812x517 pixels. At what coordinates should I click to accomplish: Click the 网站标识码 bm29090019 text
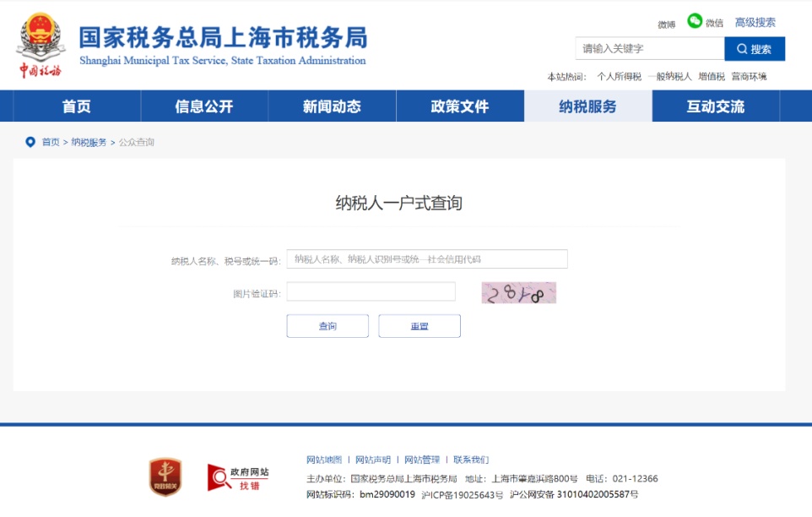pos(360,495)
